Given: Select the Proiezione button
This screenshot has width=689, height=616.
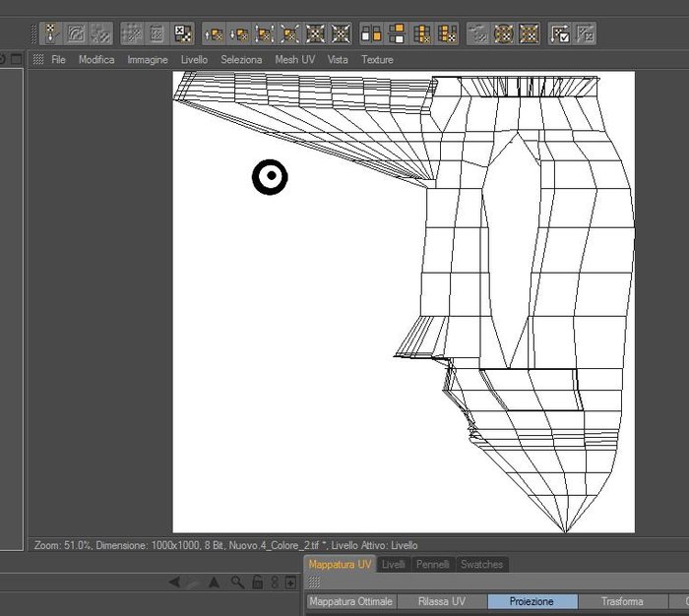Looking at the screenshot, I should click(x=532, y=601).
